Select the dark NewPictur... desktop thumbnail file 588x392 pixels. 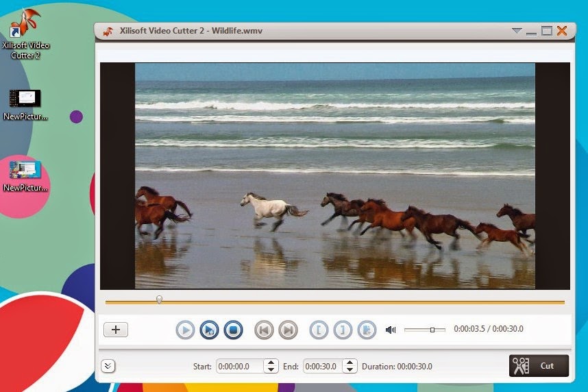[25, 105]
